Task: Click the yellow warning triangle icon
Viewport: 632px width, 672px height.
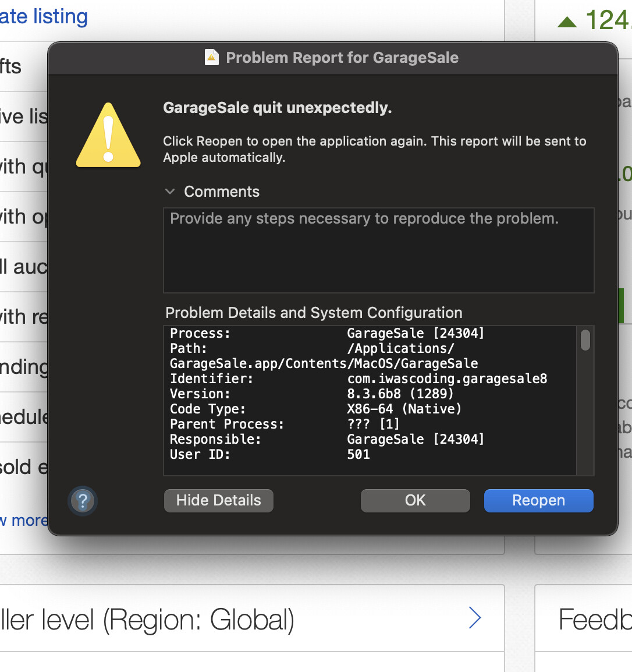Action: (108, 135)
